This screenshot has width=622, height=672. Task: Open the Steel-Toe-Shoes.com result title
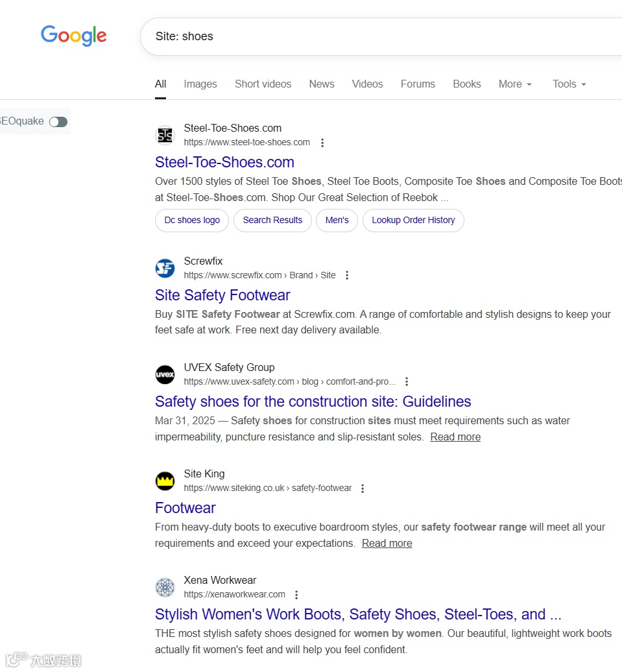[224, 162]
